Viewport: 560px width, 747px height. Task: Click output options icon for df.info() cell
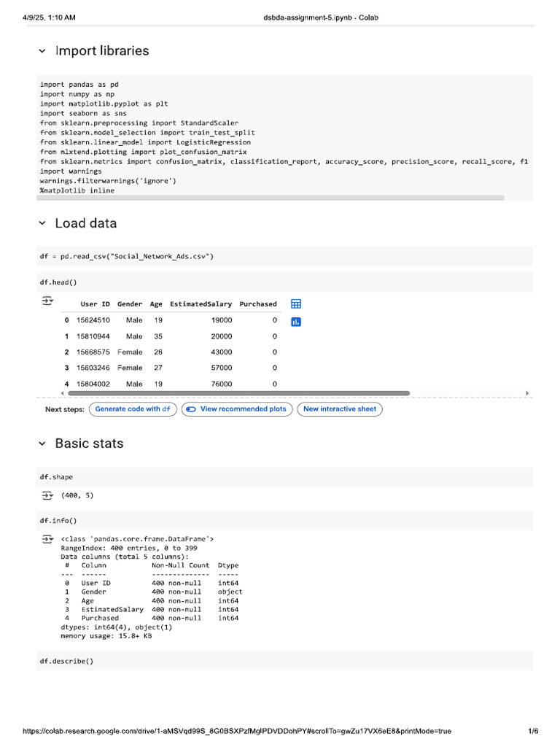point(47,539)
